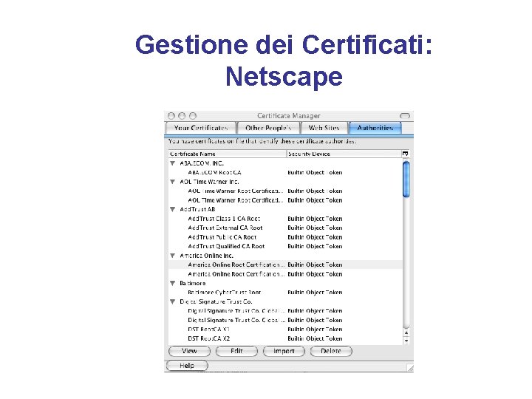Click the AOL Time Warner Inc. label
This screenshot has height=399, width=532.
[209, 182]
